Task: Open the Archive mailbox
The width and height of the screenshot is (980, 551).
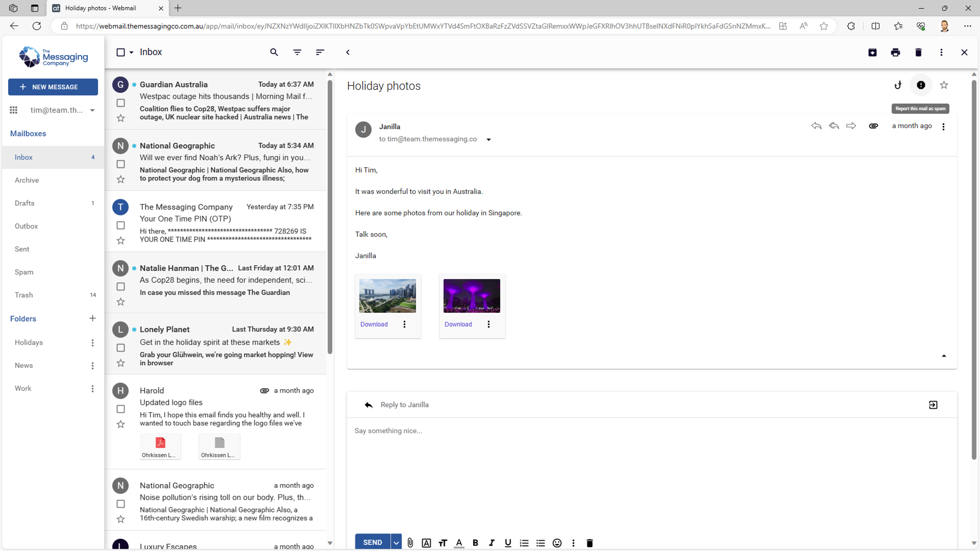Action: coord(53,180)
